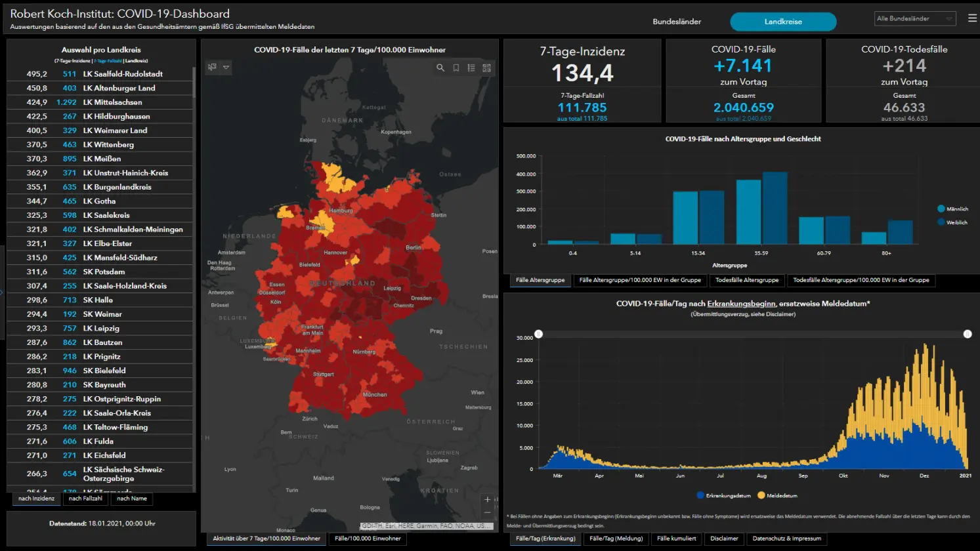Open the Fälle kumuliert tab
The height and width of the screenshot is (551, 980).
pos(676,539)
